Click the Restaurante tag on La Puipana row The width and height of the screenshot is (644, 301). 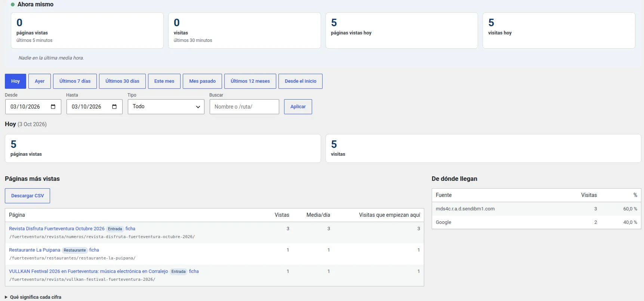tap(75, 250)
